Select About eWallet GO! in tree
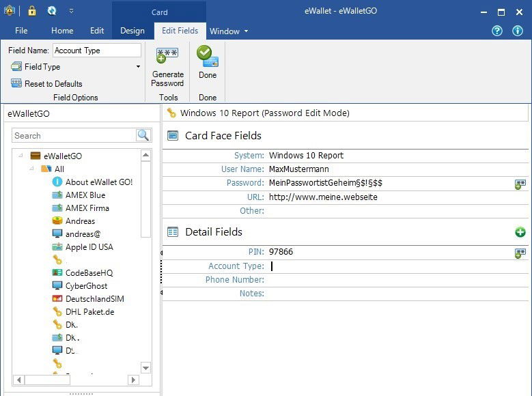 [99, 182]
